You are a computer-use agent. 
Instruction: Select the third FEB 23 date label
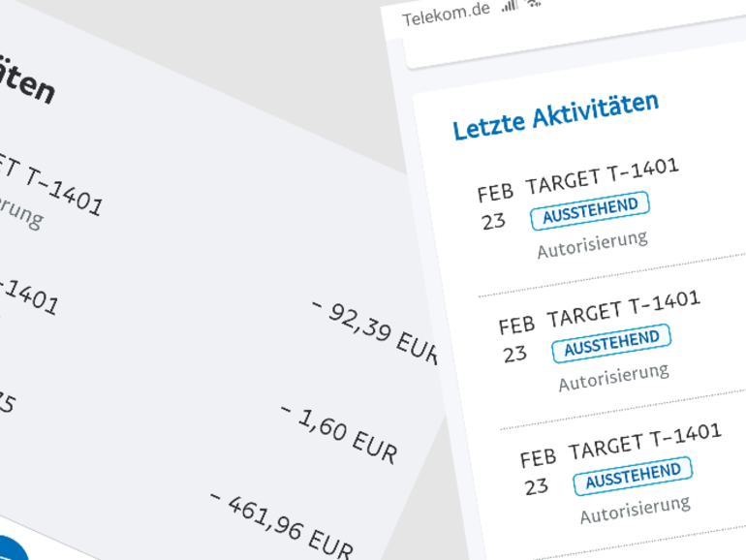(x=538, y=472)
